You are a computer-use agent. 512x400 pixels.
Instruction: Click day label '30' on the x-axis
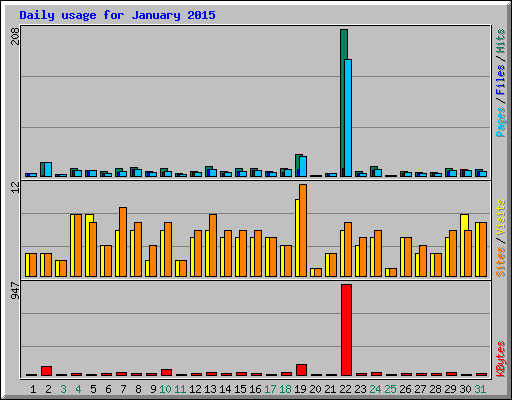pyautogui.click(x=465, y=389)
